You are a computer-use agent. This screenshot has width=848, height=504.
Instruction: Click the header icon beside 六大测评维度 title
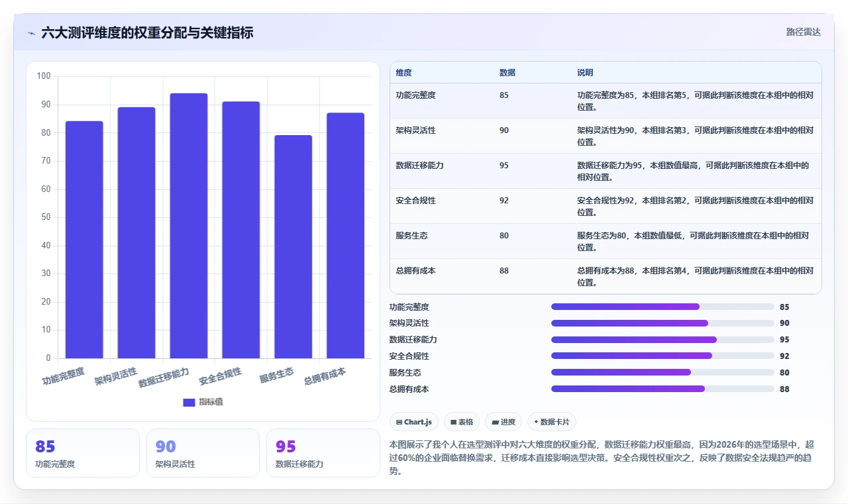coord(31,32)
